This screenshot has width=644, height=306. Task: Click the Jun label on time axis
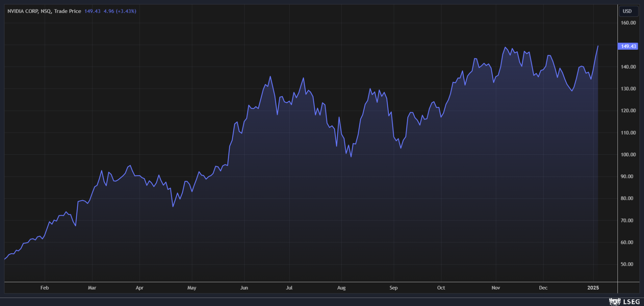coord(244,288)
